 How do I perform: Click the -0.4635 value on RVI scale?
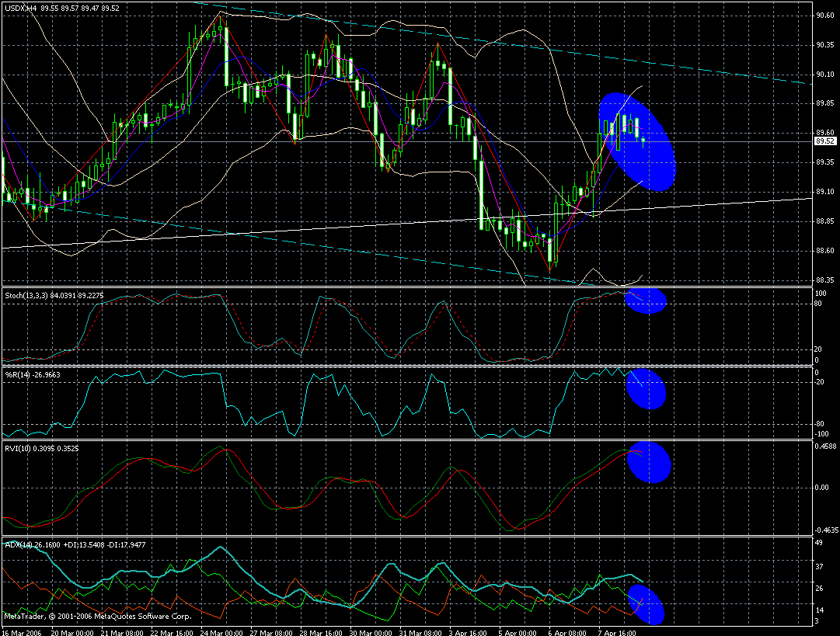click(825, 530)
